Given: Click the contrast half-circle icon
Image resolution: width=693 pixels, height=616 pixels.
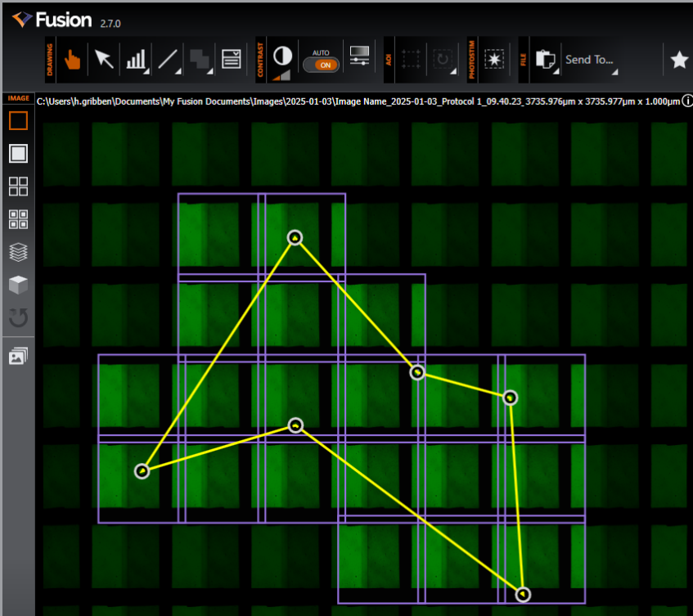Looking at the screenshot, I should (x=282, y=56).
